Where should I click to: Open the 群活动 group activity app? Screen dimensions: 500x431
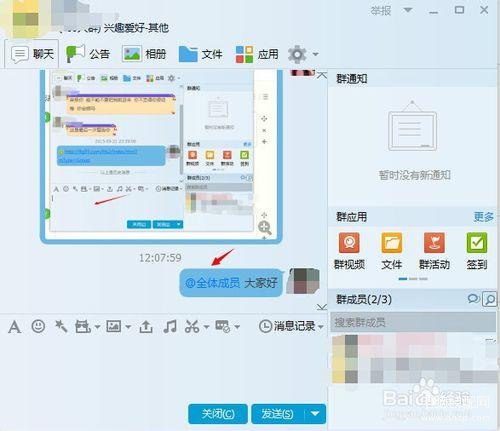click(434, 251)
